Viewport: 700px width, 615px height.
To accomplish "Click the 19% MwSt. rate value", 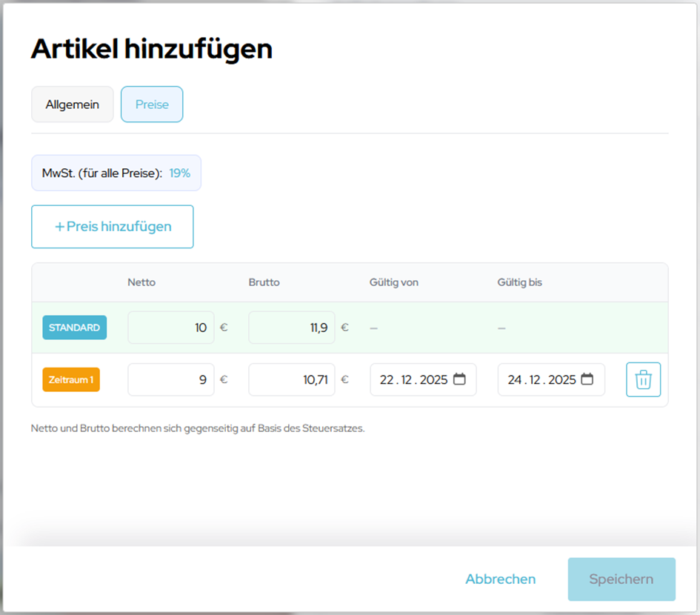I will (x=179, y=173).
